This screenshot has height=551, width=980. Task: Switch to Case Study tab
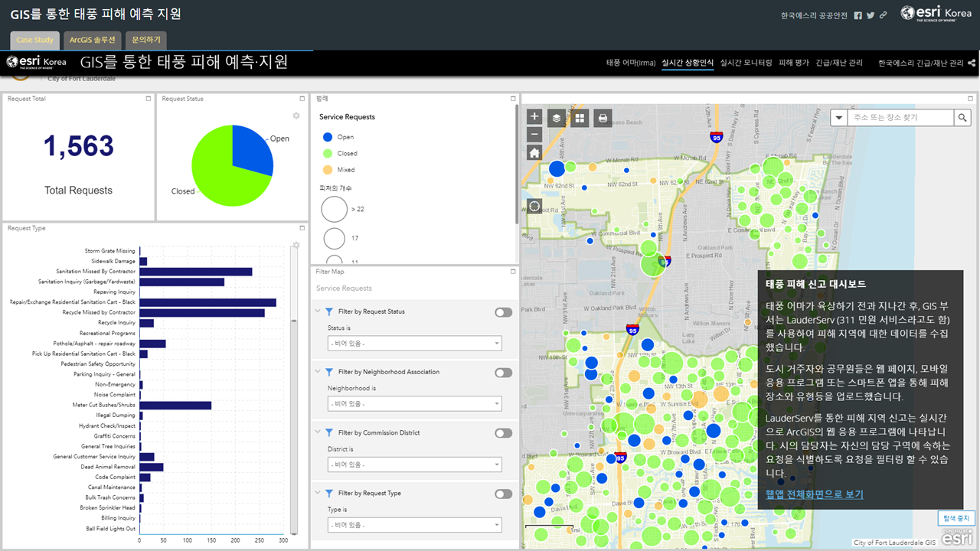coord(35,40)
